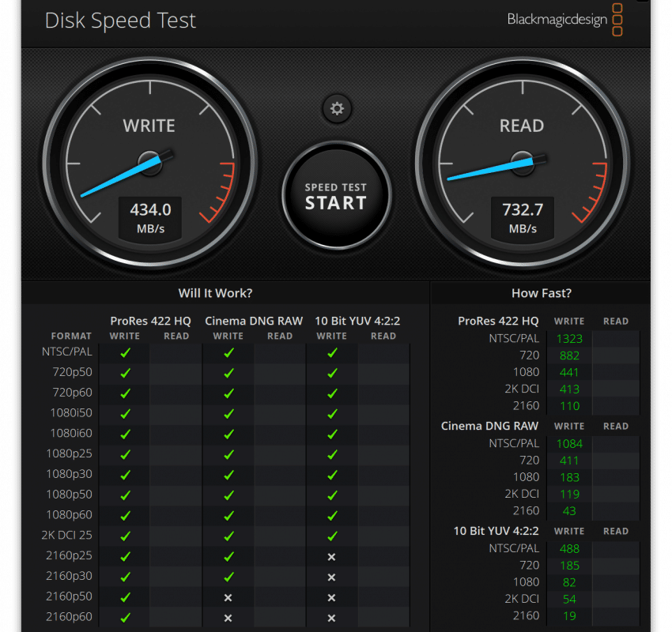Click 10 Bit YUV NTSC/PAL write value 488
The width and height of the screenshot is (672, 632).
click(569, 549)
